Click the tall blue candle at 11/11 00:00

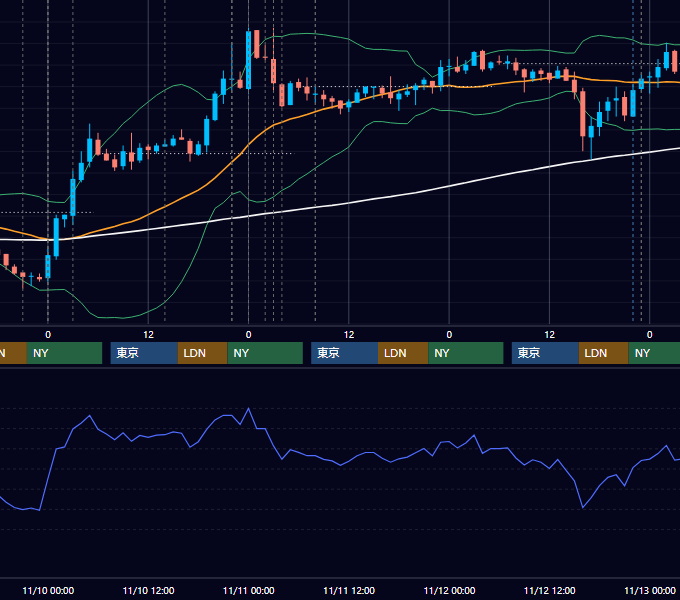coord(248,60)
